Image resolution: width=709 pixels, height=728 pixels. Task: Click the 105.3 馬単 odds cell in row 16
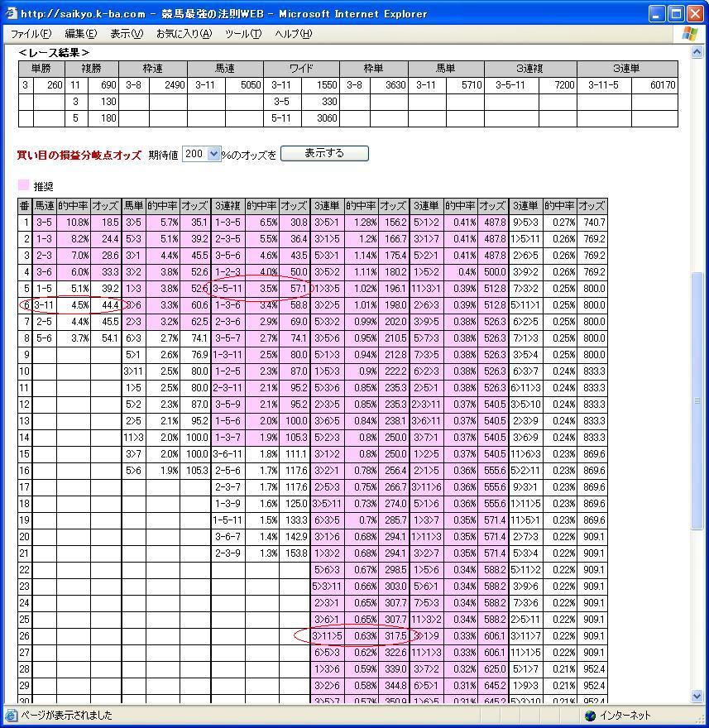click(195, 471)
